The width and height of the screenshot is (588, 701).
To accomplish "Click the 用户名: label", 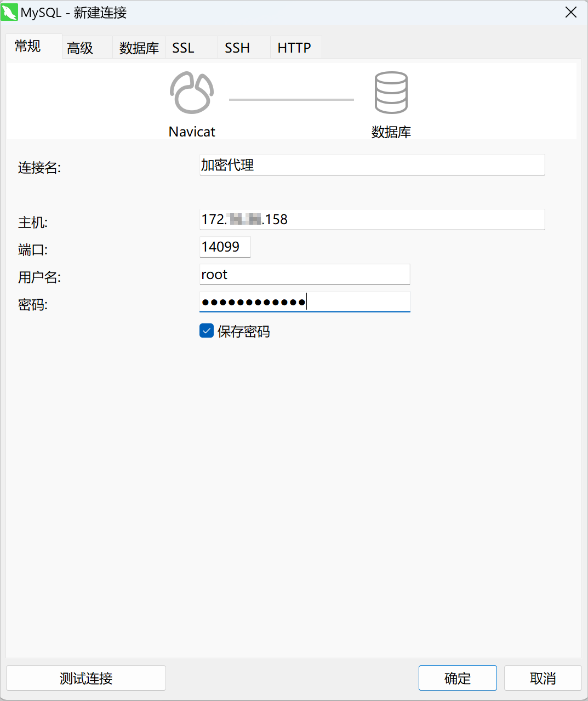I will click(x=39, y=277).
